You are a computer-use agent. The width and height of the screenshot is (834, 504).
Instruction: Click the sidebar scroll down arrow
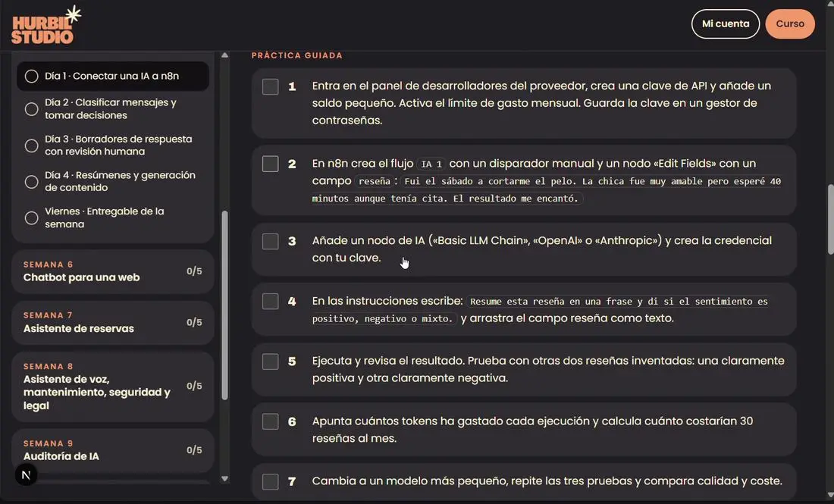pos(224,478)
